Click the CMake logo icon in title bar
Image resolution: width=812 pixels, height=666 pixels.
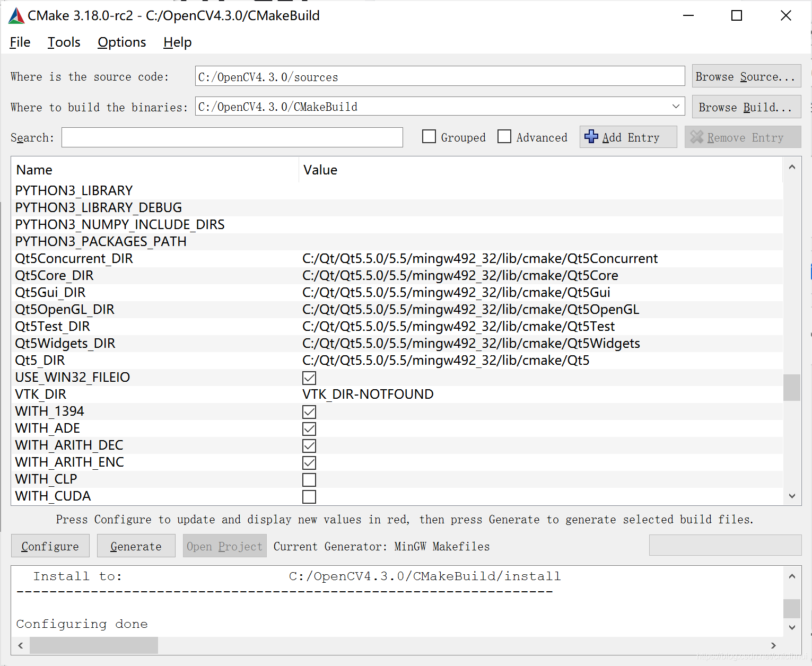click(16, 16)
